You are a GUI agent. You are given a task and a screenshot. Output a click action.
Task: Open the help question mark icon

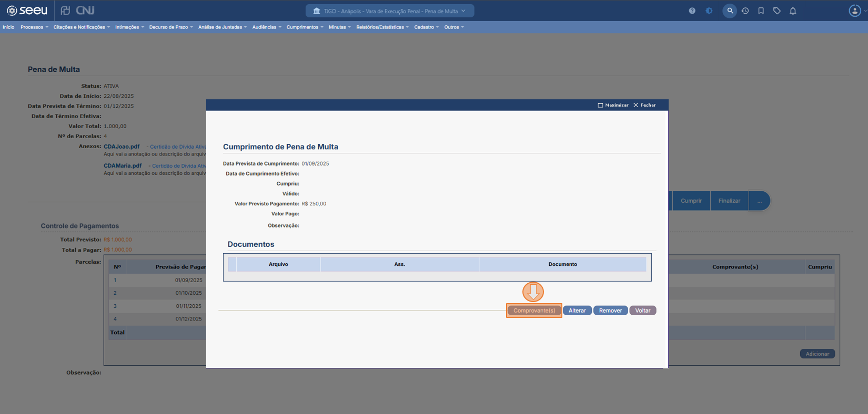[692, 11]
